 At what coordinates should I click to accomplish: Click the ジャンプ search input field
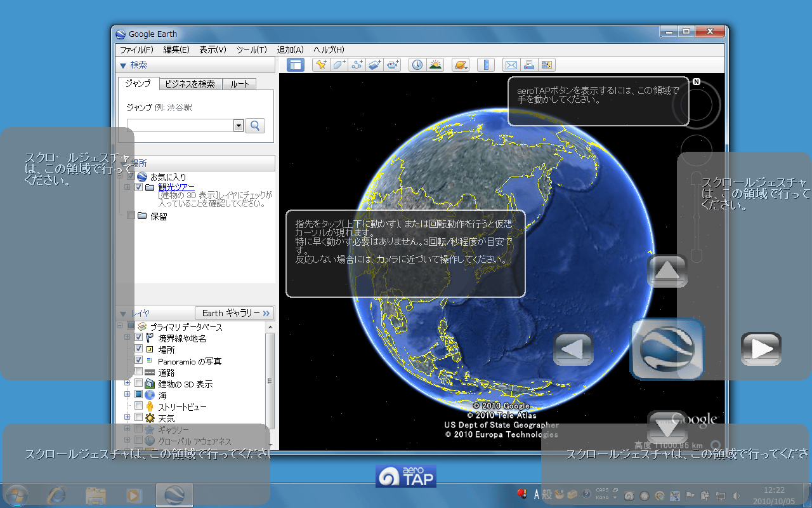tap(180, 126)
